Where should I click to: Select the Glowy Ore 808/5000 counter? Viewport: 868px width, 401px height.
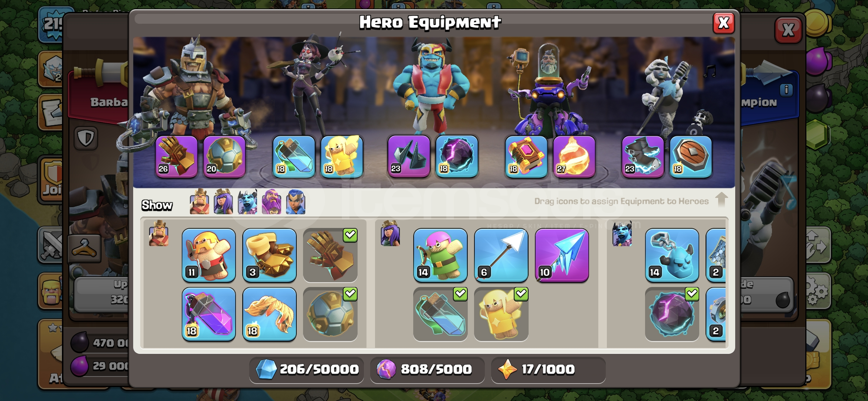tap(427, 369)
